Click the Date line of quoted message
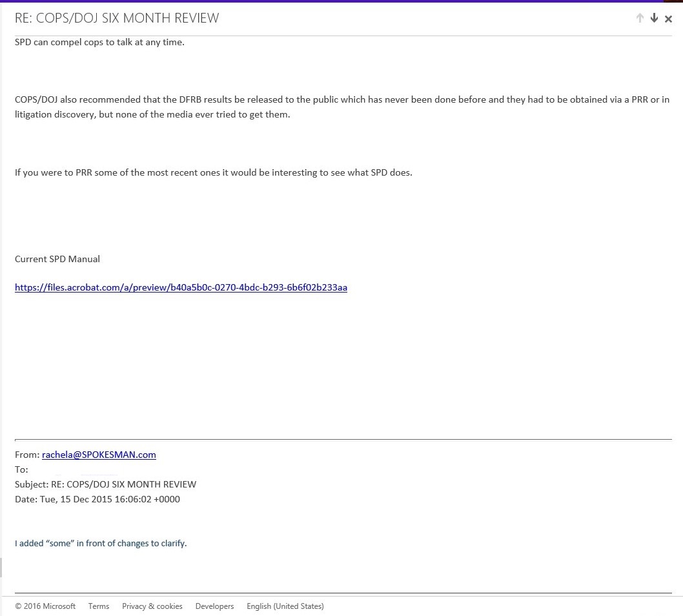This screenshot has width=683, height=616. tap(97, 499)
